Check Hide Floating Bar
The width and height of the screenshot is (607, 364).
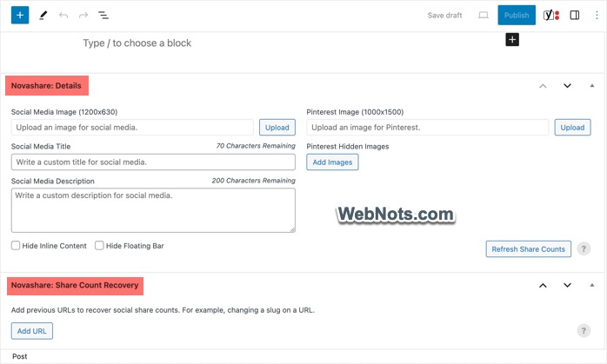pyautogui.click(x=99, y=246)
